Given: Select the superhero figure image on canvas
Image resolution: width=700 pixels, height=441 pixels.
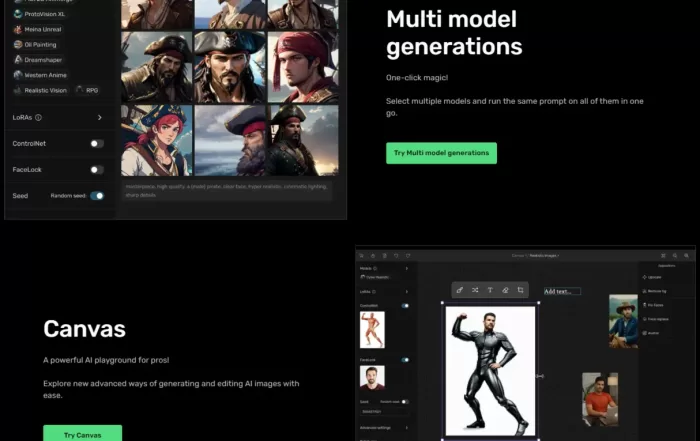Looking at the screenshot, I should pyautogui.click(x=490, y=370).
